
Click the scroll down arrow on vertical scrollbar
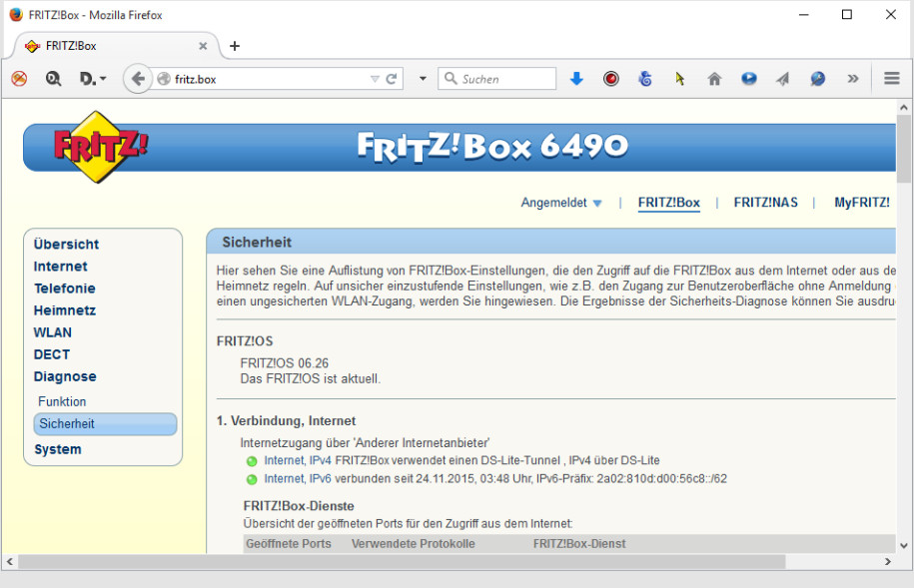(904, 545)
